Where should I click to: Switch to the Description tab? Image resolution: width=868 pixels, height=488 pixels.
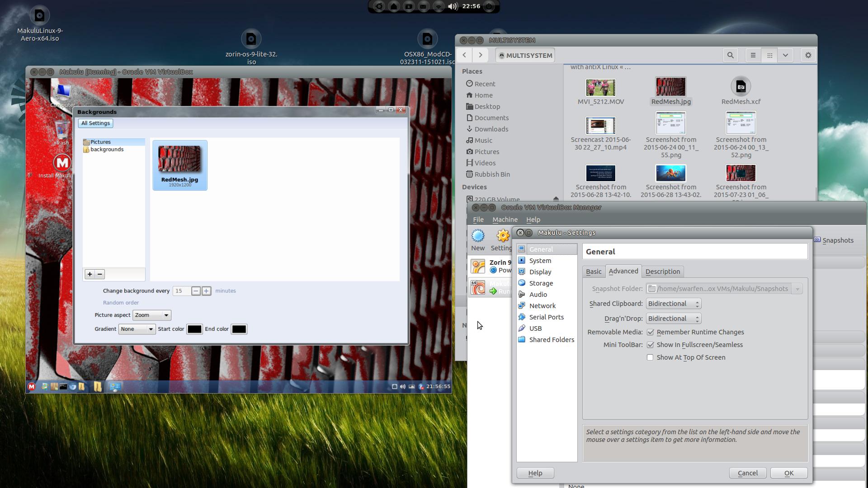(662, 272)
